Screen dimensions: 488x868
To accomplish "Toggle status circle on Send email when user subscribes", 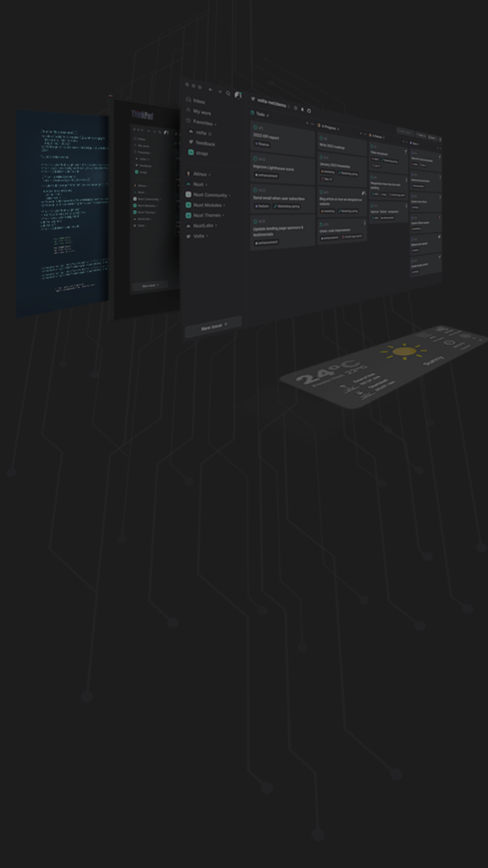I will pos(256,190).
